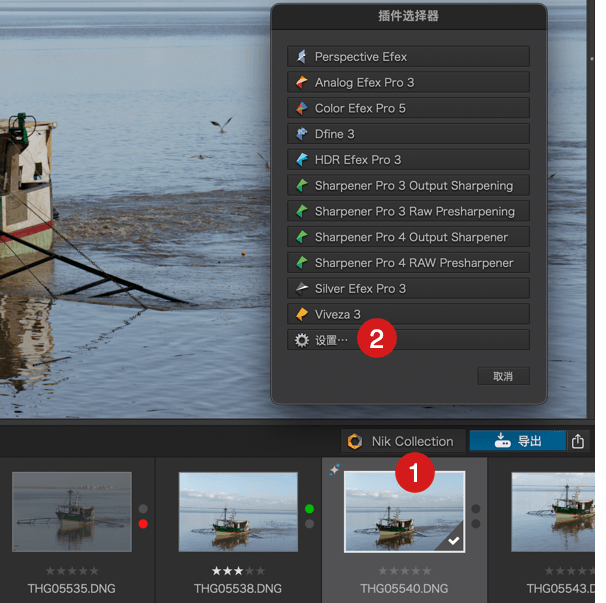Toggle green pick dot on THG05538.DNG
This screenshot has width=606, height=603.
[x=309, y=508]
